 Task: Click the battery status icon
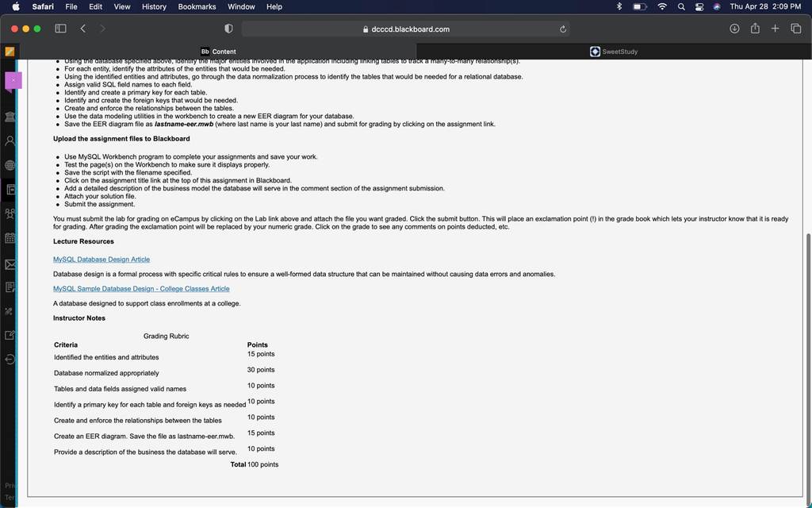(640, 6)
